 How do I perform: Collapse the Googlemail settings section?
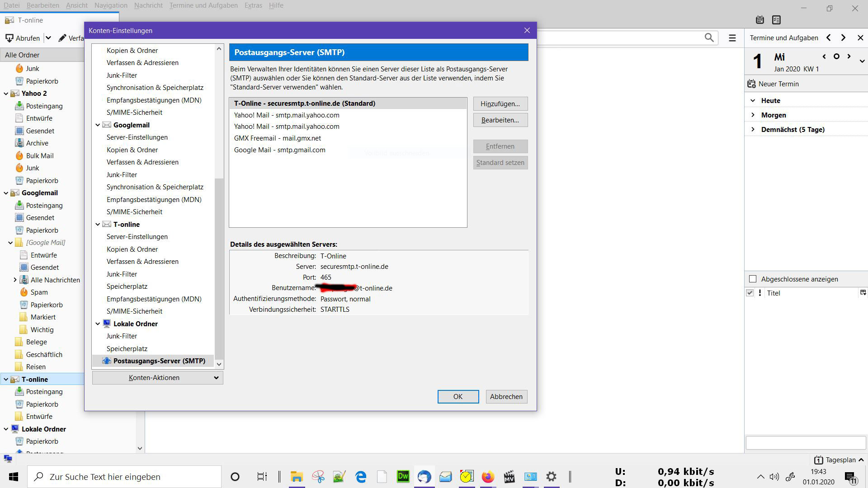[x=98, y=125]
